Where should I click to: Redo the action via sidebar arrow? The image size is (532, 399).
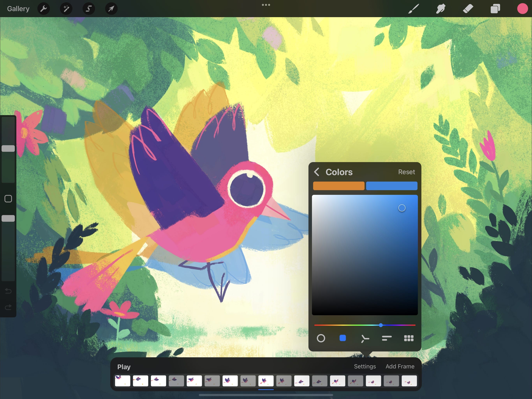tap(8, 307)
